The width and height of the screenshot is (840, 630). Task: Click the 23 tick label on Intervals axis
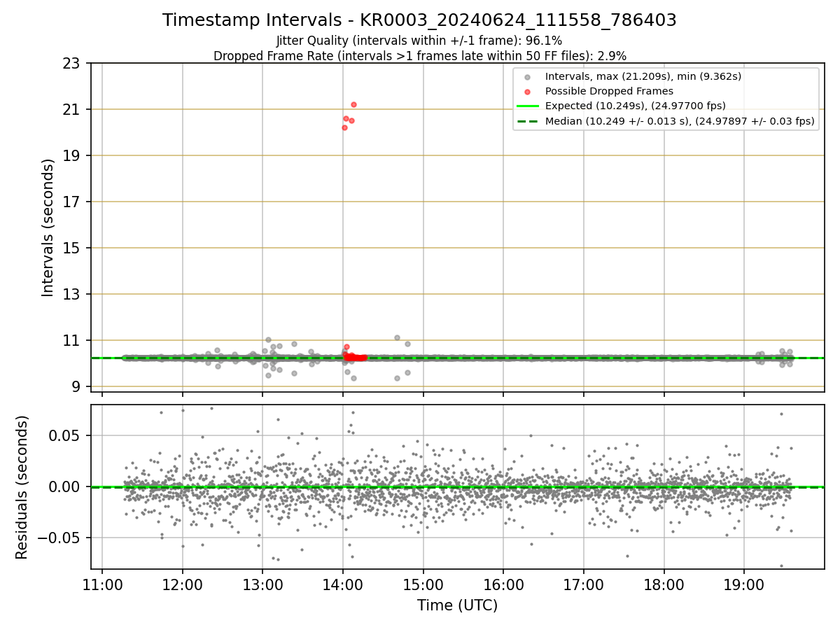[72, 64]
